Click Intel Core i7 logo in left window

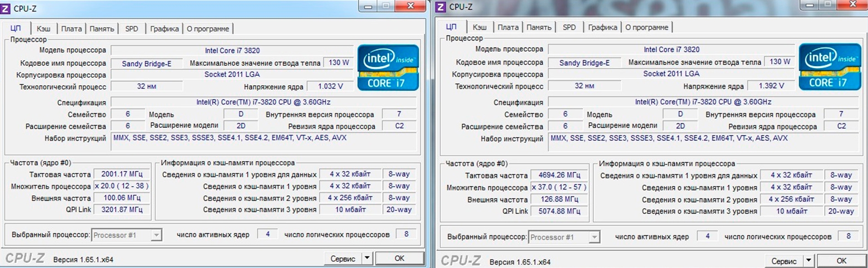pyautogui.click(x=388, y=68)
